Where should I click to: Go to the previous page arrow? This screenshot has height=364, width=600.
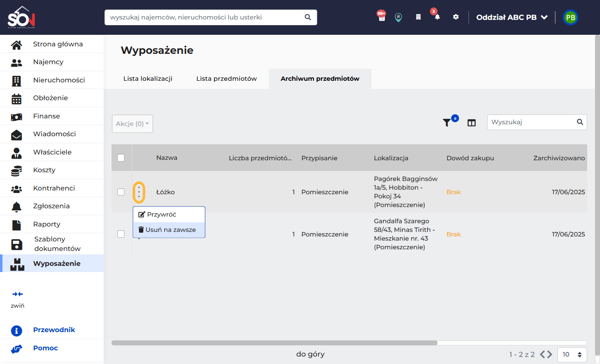coord(542,354)
